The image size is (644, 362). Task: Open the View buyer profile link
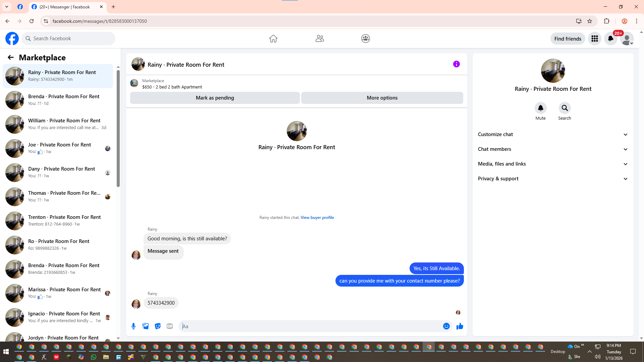(x=317, y=218)
